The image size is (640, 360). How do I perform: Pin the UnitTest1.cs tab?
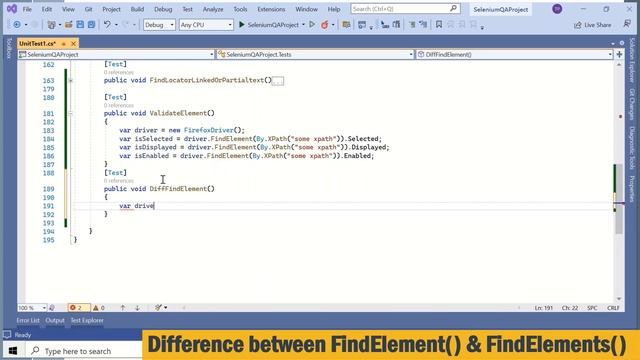tap(64, 43)
